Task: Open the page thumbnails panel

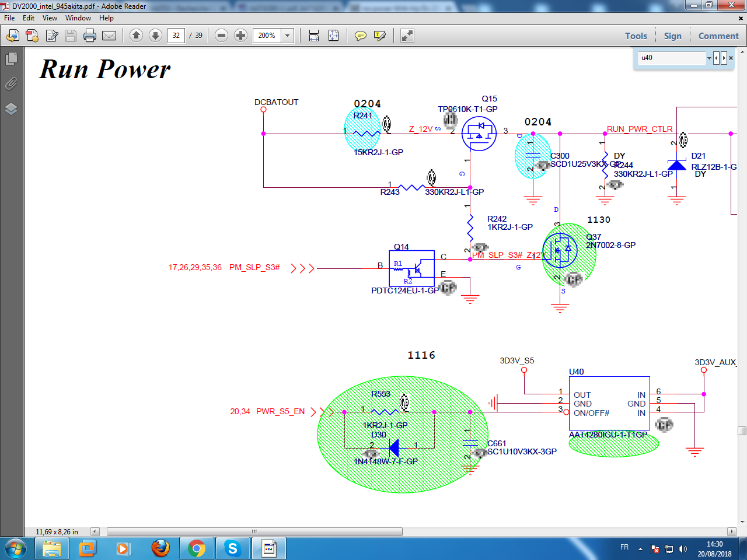Action: pyautogui.click(x=11, y=58)
